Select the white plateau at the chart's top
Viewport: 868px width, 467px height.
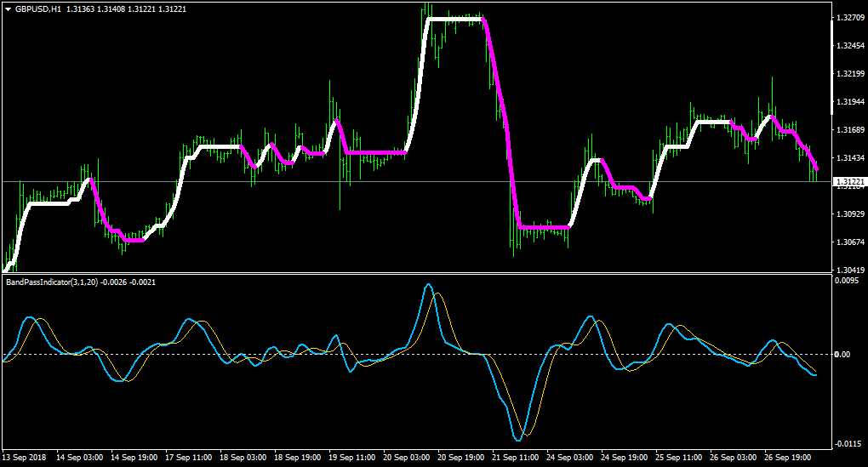click(x=455, y=20)
